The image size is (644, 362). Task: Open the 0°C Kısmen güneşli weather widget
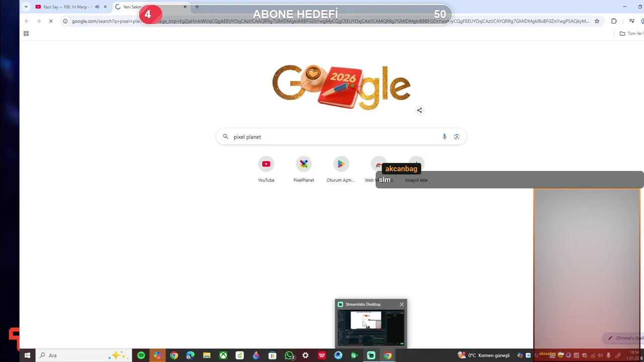point(484,355)
